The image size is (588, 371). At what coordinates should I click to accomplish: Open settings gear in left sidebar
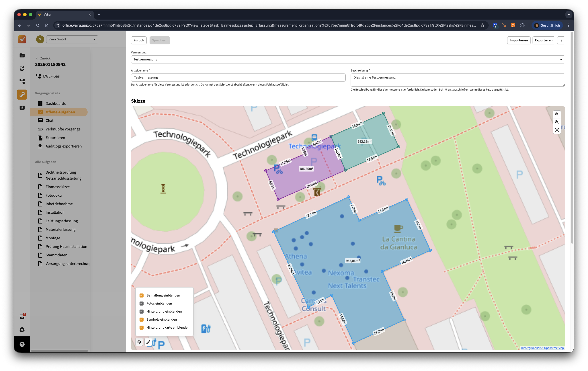pyautogui.click(x=22, y=330)
